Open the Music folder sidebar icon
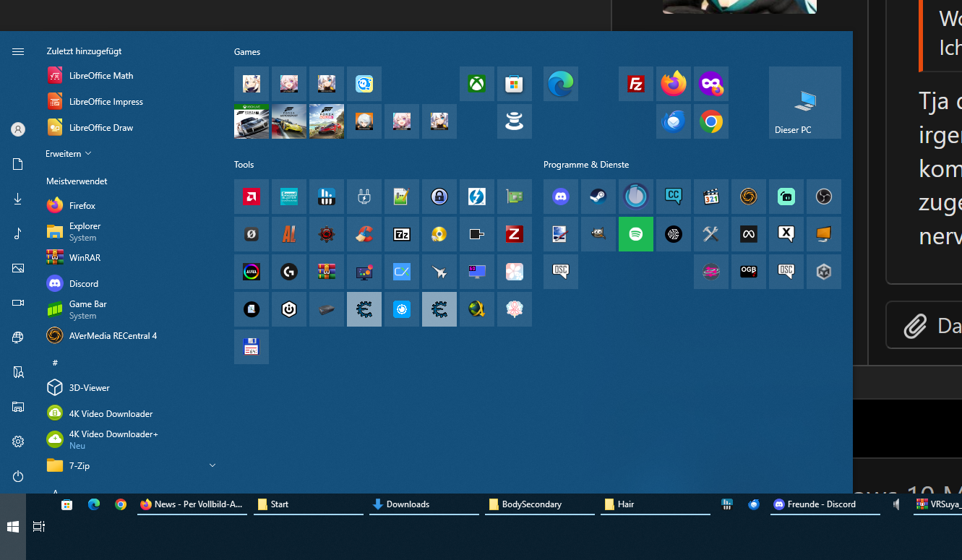This screenshot has width=962, height=560. (18, 233)
